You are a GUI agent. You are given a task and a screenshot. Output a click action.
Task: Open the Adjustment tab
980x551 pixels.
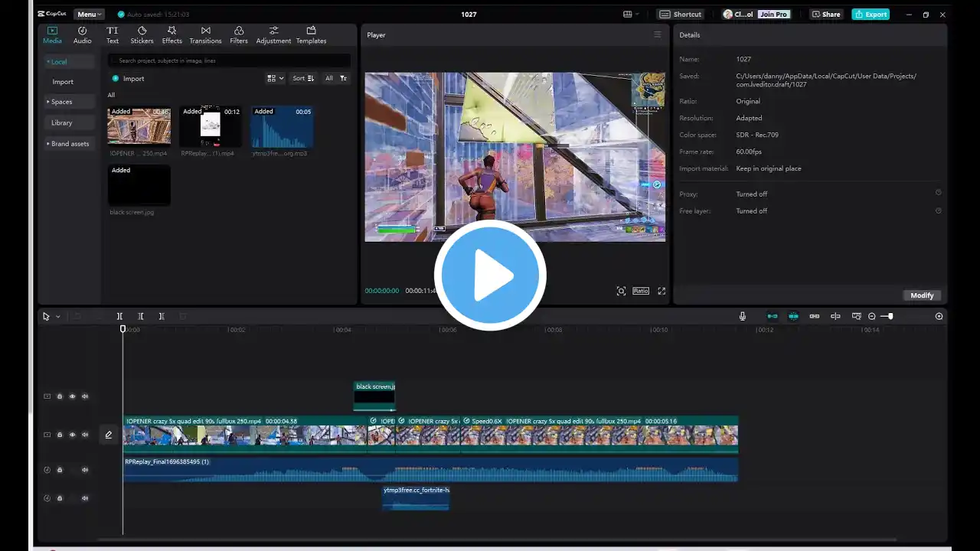pos(273,35)
